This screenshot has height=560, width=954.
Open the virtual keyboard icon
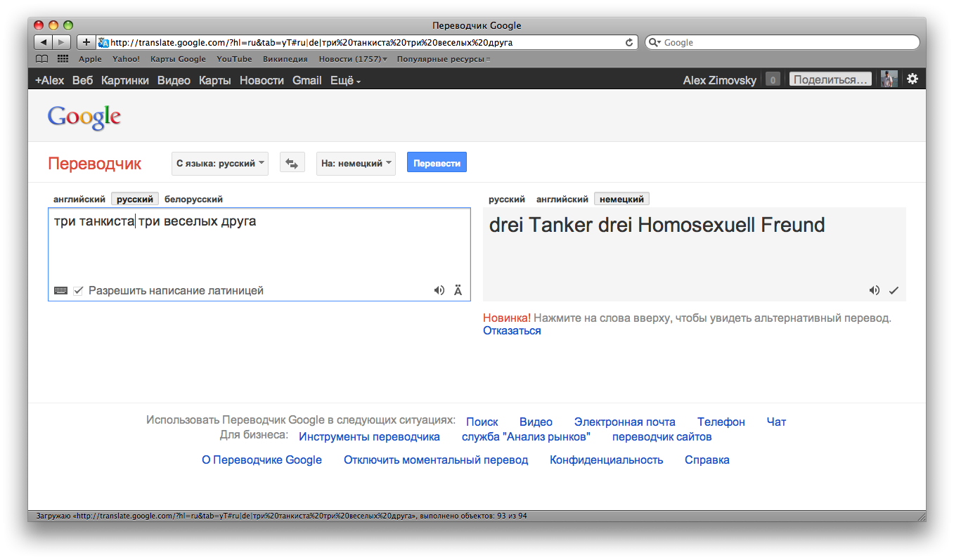point(61,290)
